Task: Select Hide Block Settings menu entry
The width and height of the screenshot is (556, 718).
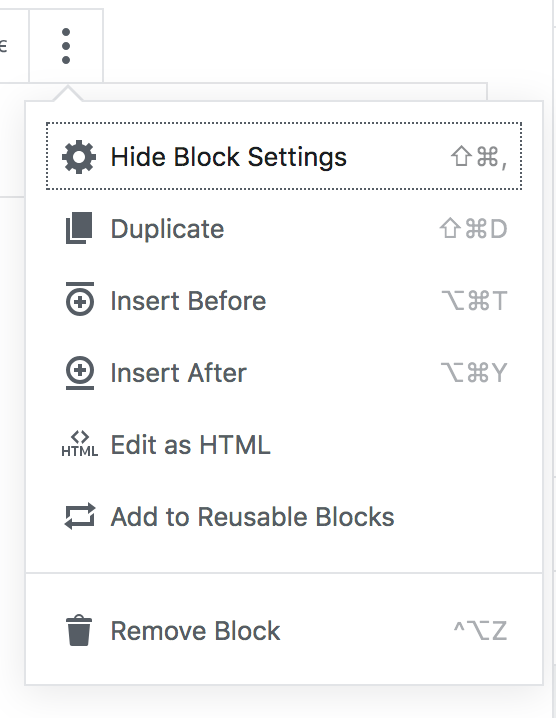Action: click(x=283, y=156)
